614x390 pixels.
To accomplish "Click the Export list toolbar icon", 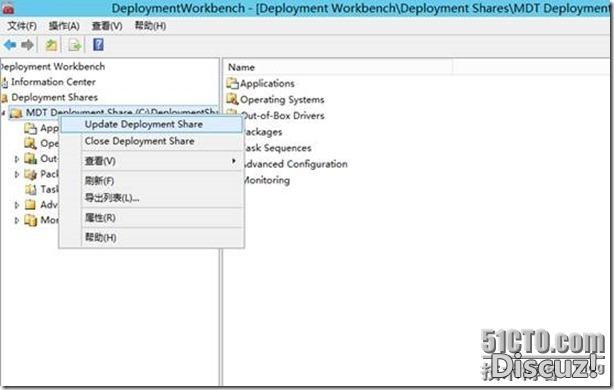I will [74, 45].
